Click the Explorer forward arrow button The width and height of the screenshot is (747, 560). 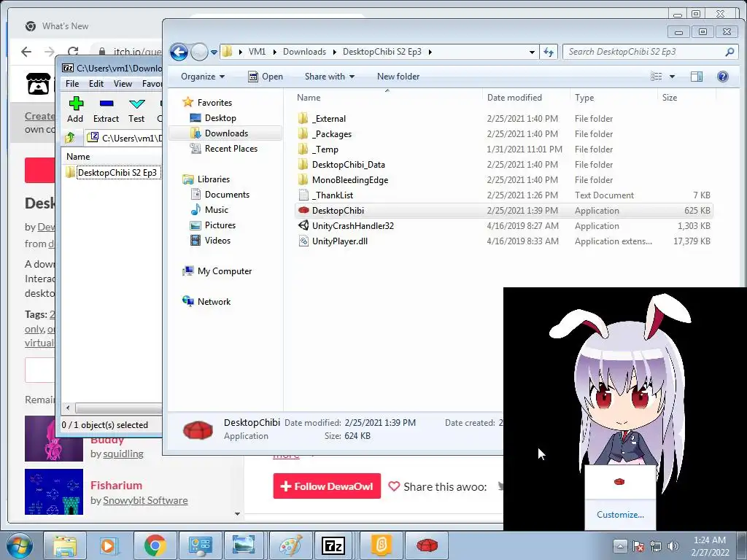pos(199,52)
